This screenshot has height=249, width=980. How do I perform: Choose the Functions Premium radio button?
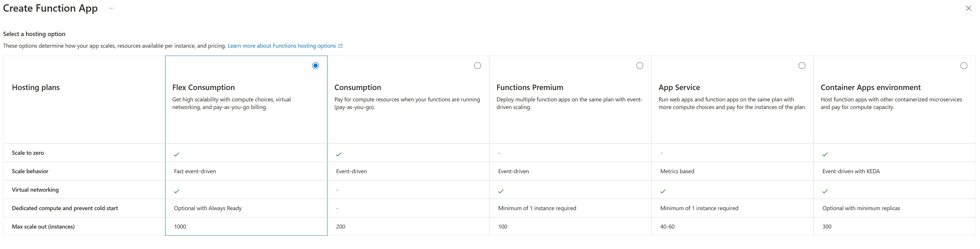click(x=640, y=66)
